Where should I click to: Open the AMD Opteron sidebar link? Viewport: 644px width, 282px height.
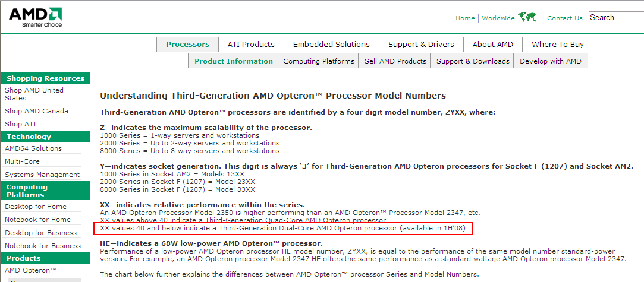[x=31, y=270]
